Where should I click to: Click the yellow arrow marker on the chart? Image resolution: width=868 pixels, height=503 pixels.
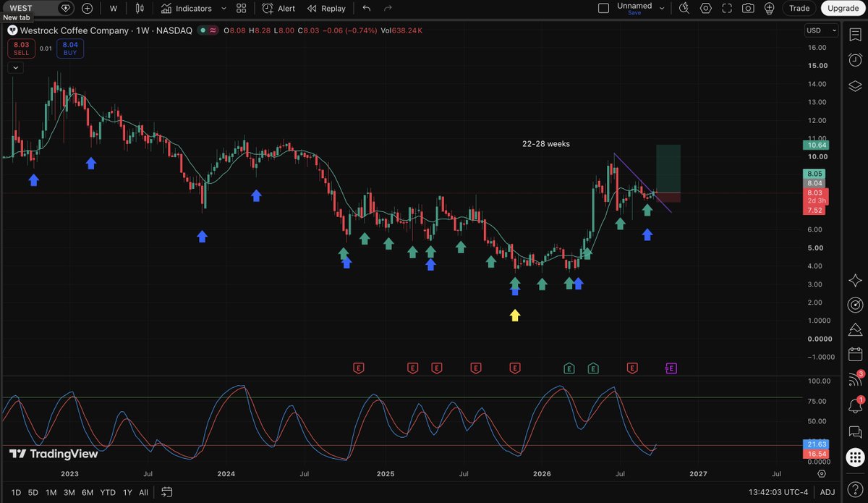pyautogui.click(x=514, y=315)
